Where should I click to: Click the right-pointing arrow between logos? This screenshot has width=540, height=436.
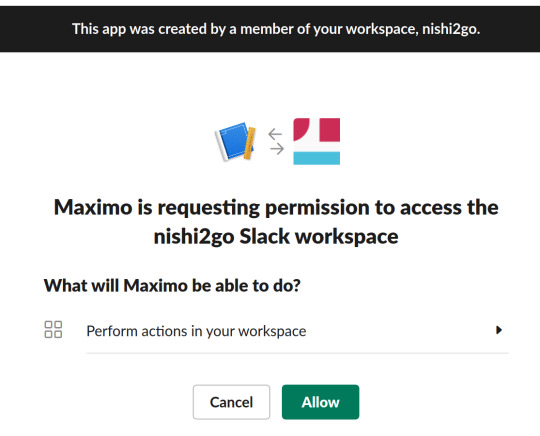(x=277, y=149)
